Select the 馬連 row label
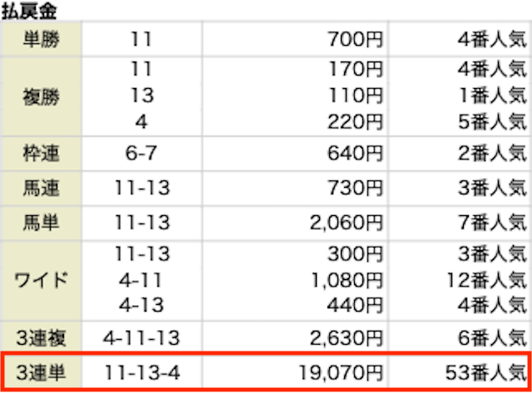This screenshot has width=532, height=393. (41, 189)
